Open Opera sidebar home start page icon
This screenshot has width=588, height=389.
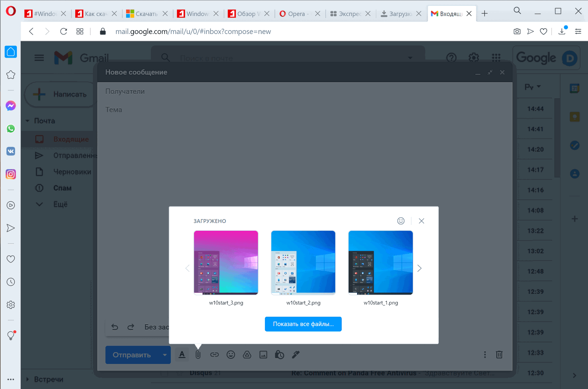(x=11, y=52)
